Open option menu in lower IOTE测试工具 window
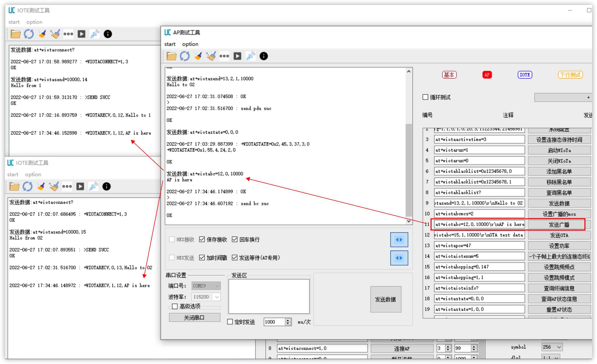The width and height of the screenshot is (597, 364). tap(33, 175)
